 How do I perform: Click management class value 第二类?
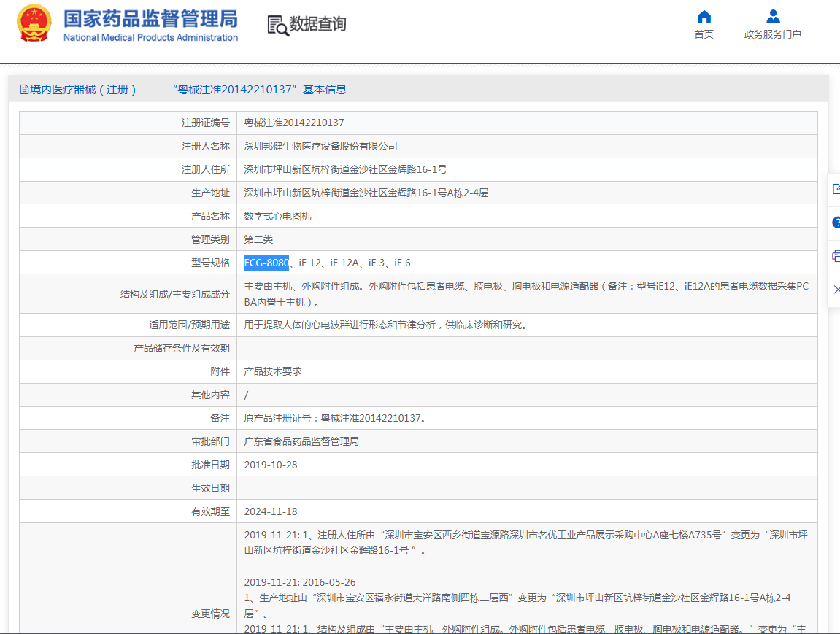tap(258, 239)
